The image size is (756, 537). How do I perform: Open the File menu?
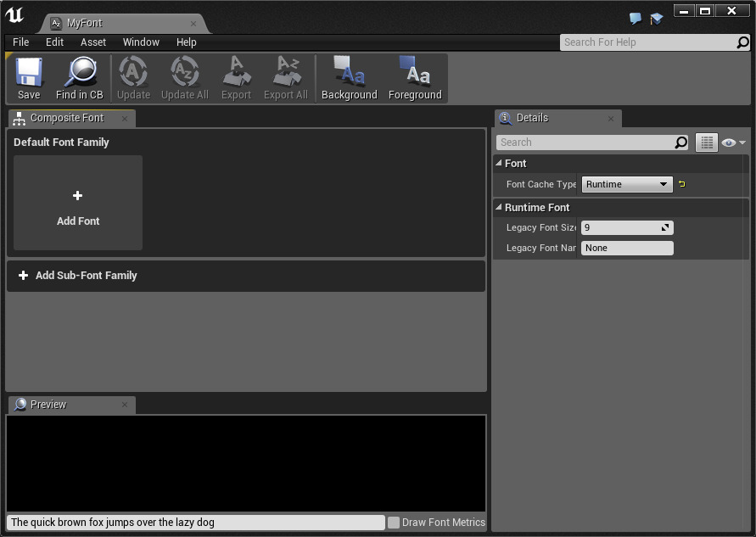(20, 42)
